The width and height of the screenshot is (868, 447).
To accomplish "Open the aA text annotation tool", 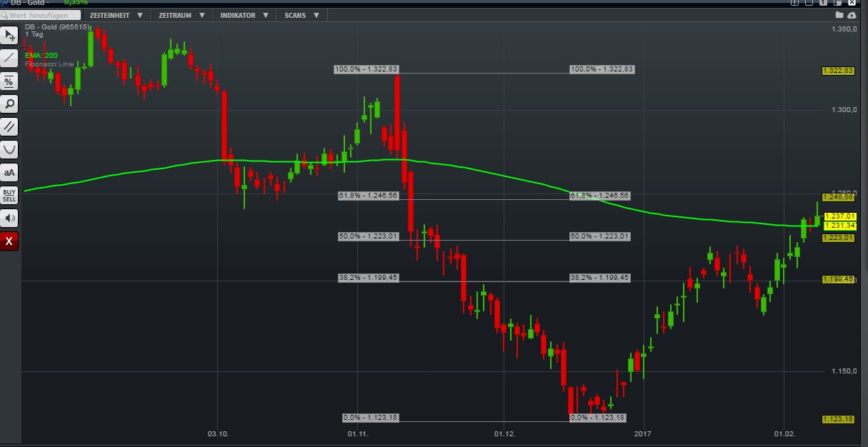I will 9,173.
